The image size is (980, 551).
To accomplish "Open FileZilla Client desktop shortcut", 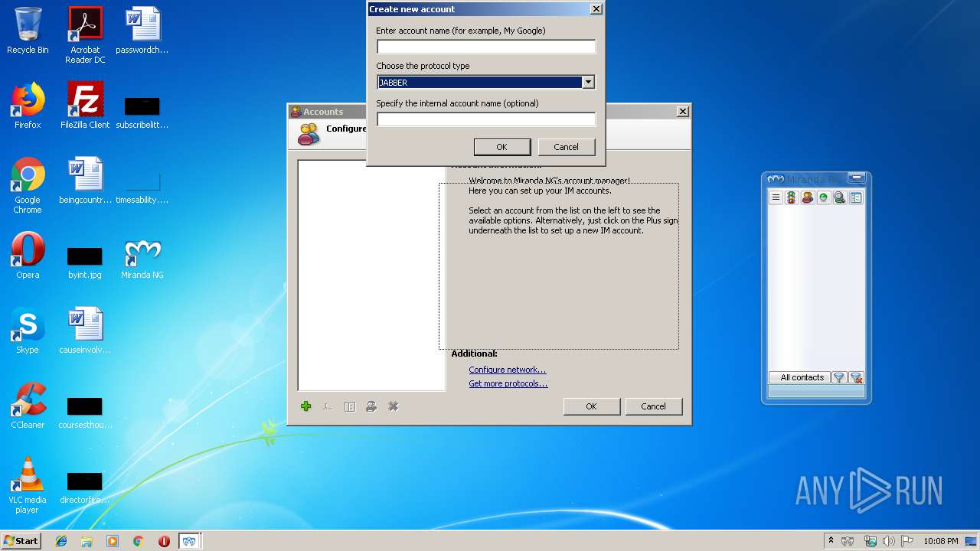I will [85, 106].
